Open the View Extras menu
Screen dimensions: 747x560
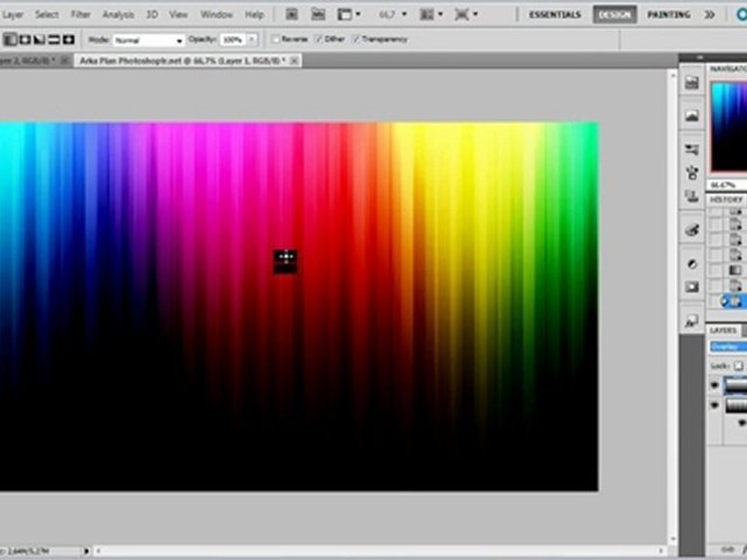pos(349,15)
